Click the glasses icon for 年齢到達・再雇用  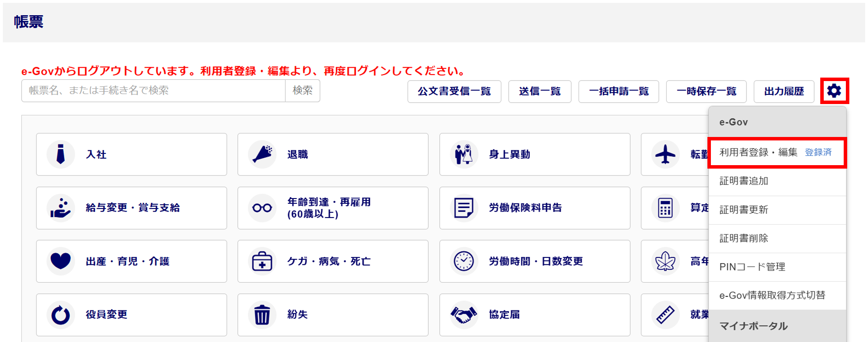[x=262, y=208]
